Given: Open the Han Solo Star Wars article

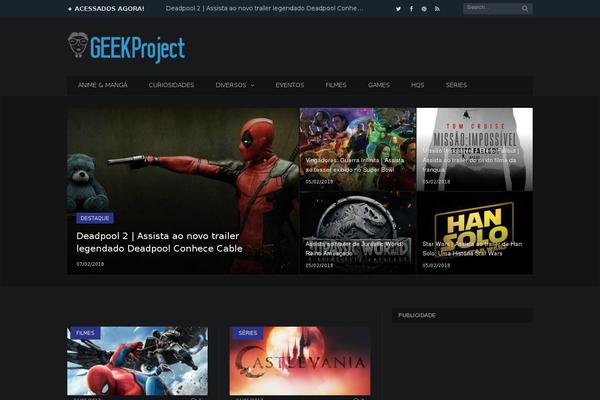Looking at the screenshot, I should (472, 248).
